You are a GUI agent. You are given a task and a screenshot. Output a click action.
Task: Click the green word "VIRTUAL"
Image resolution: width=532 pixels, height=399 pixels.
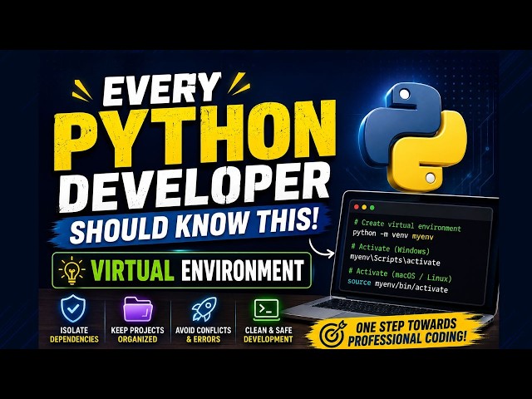(132, 270)
